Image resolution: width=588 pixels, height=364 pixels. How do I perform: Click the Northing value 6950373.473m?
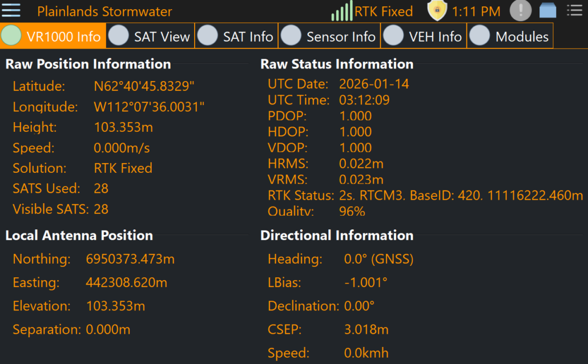[130, 259]
